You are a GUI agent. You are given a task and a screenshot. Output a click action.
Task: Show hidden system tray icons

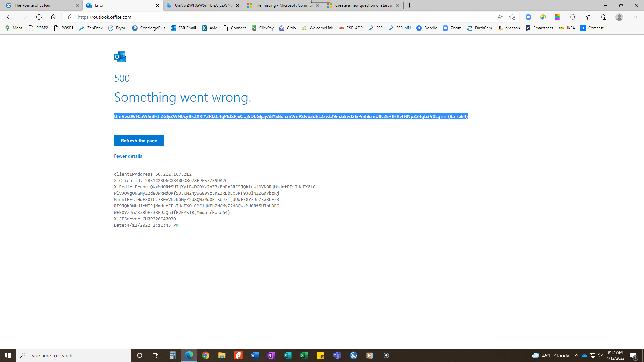point(577,355)
